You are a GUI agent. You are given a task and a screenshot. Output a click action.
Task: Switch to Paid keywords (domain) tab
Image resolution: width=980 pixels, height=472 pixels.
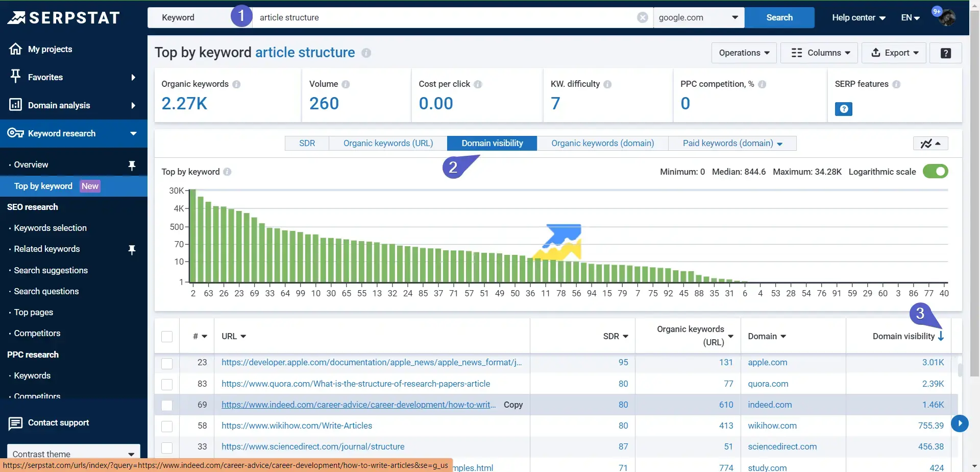tap(732, 143)
